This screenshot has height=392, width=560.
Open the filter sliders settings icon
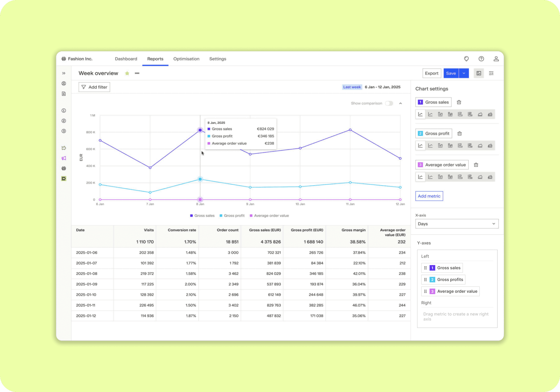[491, 73]
